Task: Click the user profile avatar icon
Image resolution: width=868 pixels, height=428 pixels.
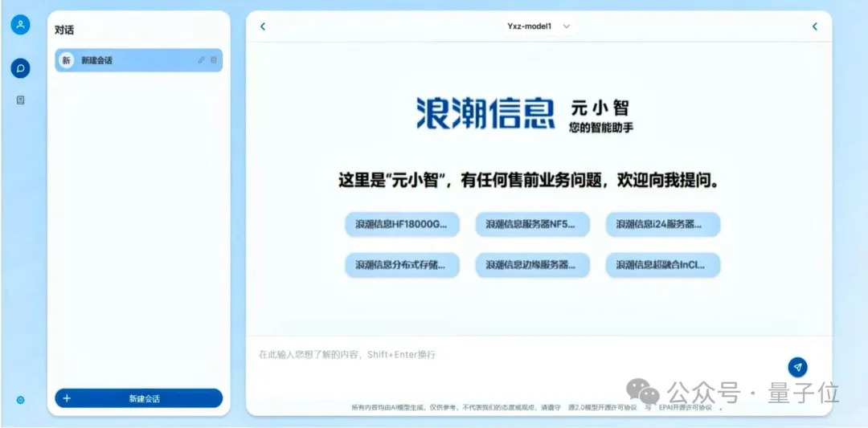Action: 20,25
